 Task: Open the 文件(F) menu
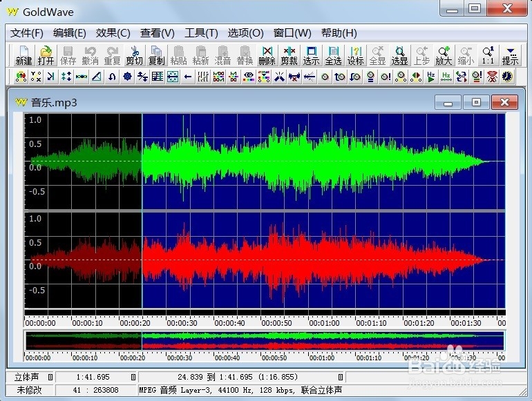point(27,33)
